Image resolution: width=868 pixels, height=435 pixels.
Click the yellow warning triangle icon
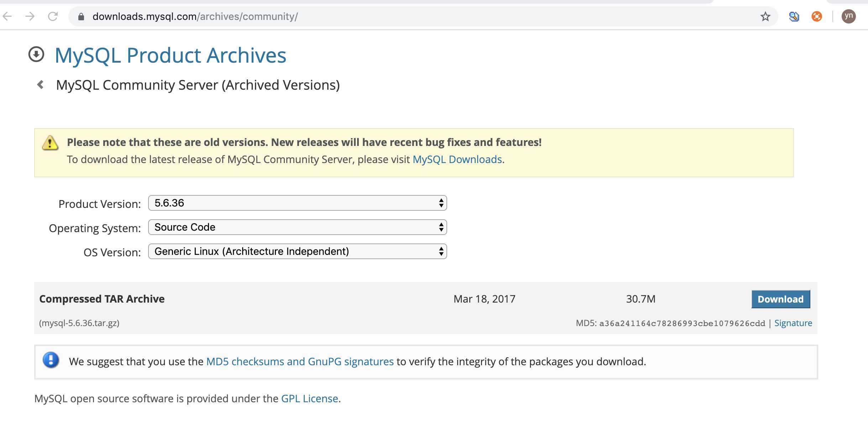[x=50, y=143]
